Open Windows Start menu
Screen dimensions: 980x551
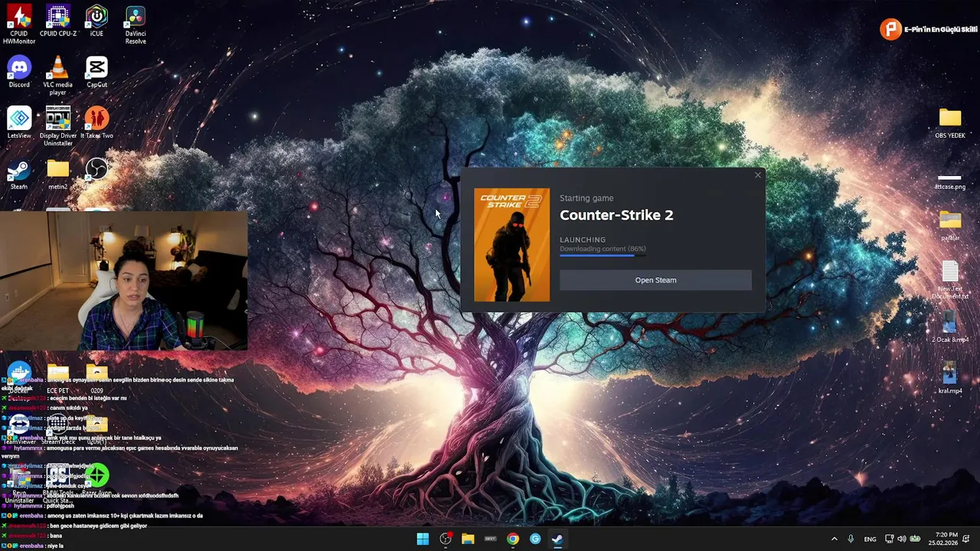(423, 539)
